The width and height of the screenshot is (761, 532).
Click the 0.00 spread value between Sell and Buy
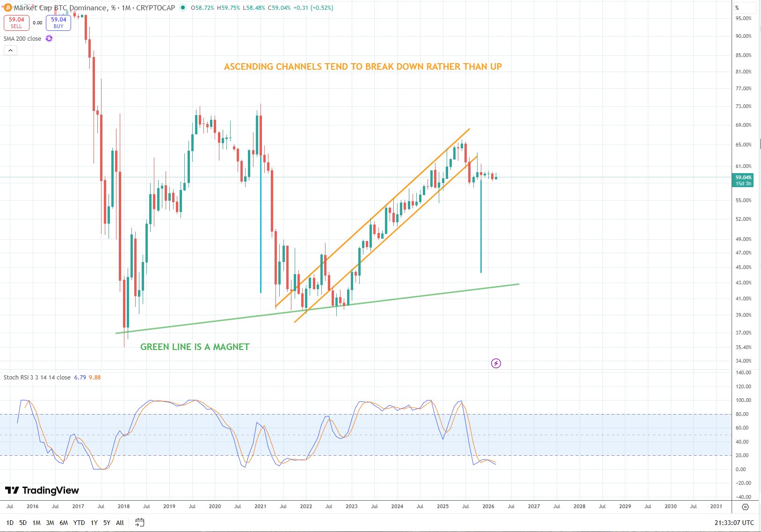tap(38, 22)
